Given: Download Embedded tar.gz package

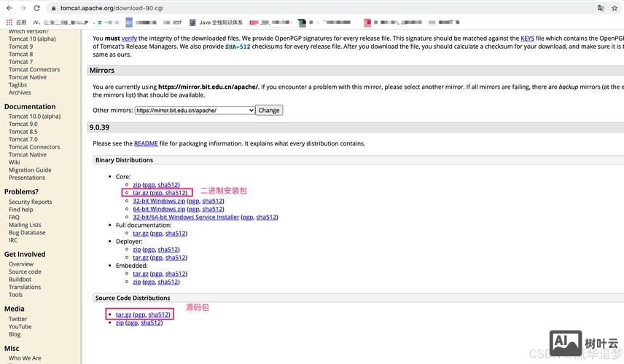Looking at the screenshot, I should coord(141,274).
